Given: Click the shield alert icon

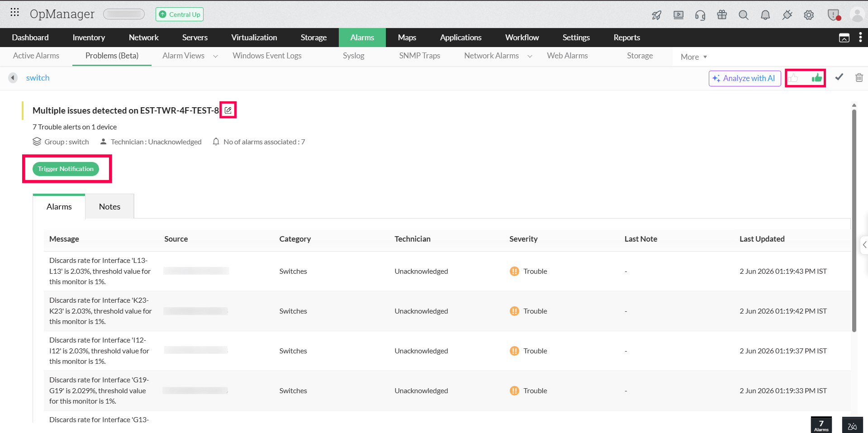Looking at the screenshot, I should (834, 15).
